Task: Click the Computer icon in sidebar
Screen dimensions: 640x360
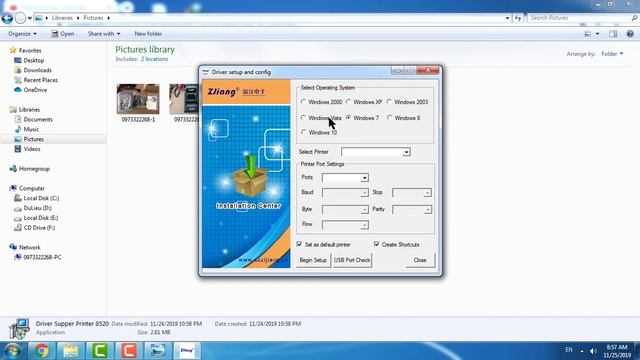Action: tap(13, 188)
